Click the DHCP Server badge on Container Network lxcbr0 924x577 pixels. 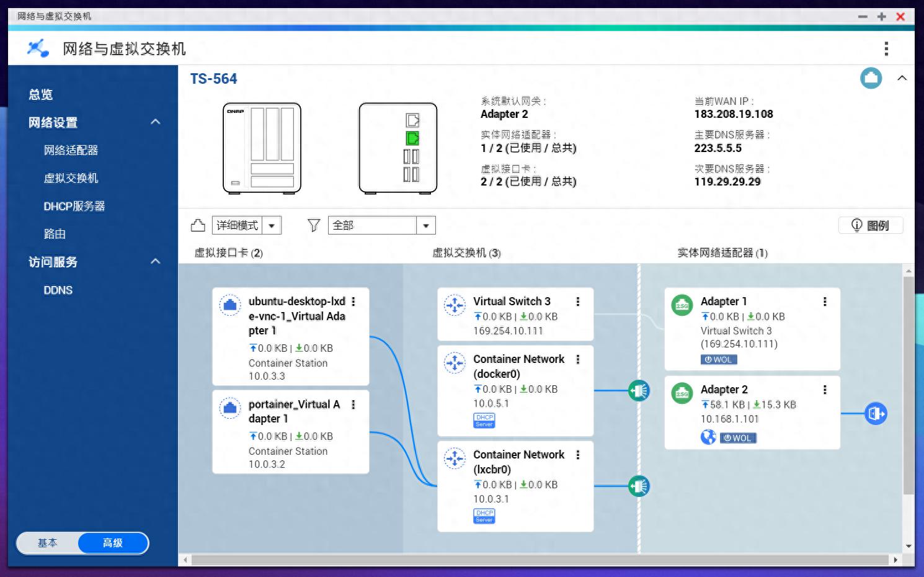click(x=484, y=515)
